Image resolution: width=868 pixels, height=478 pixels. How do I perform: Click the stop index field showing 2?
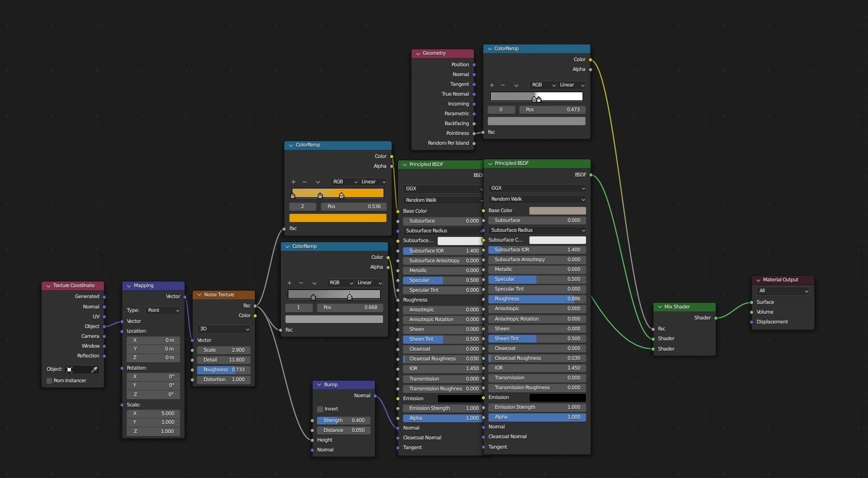302,206
